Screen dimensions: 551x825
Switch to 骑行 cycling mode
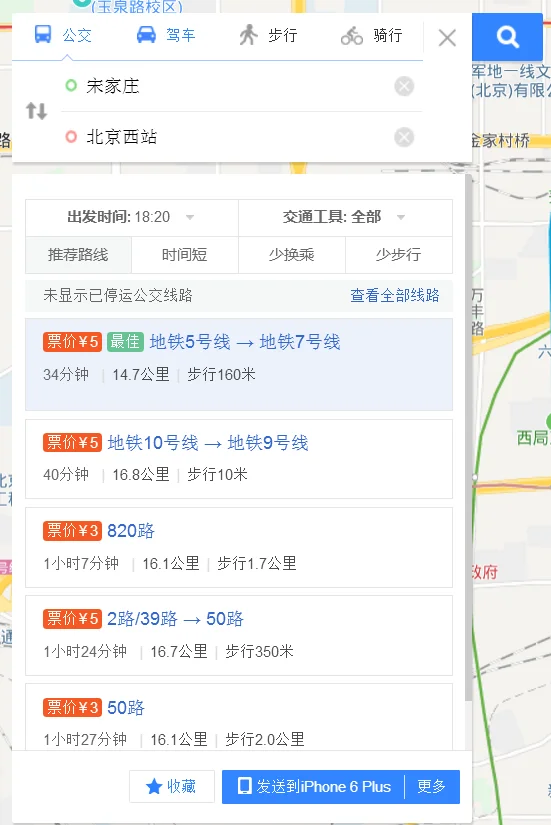tap(372, 36)
